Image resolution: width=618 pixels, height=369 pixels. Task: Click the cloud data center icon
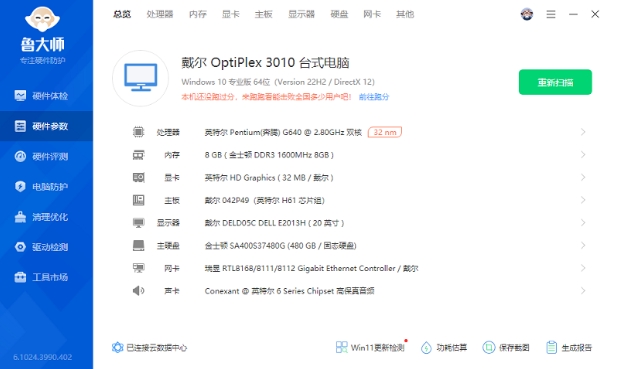click(x=117, y=347)
